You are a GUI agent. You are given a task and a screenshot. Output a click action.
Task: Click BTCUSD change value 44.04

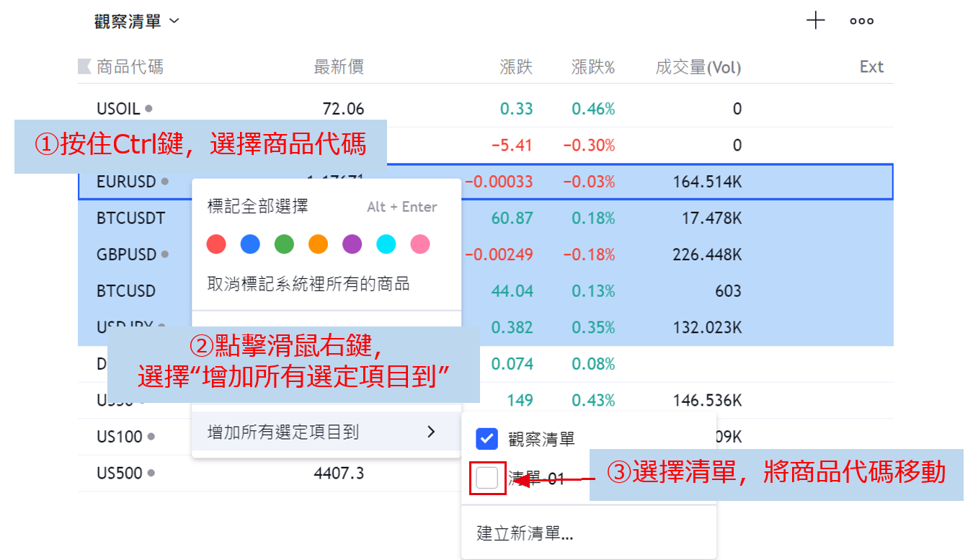[x=512, y=291]
